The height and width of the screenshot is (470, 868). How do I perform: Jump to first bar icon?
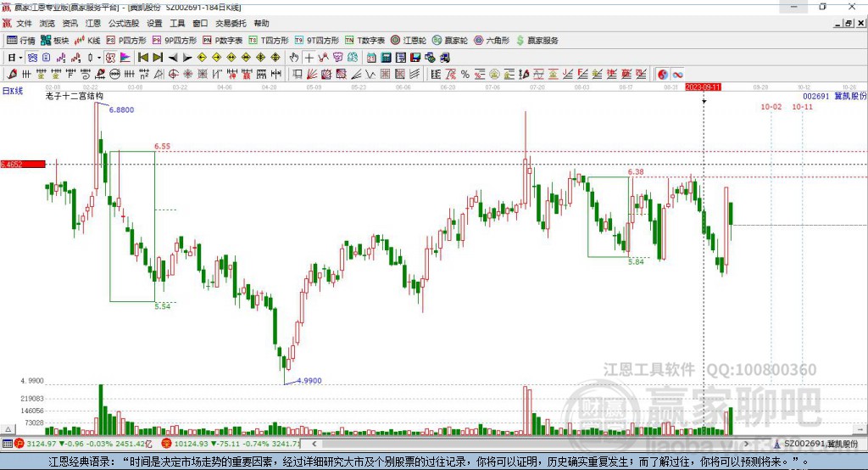point(142,58)
